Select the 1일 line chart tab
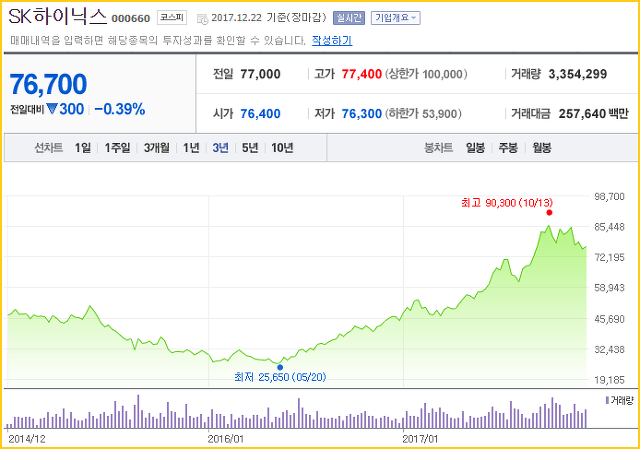 tap(83, 148)
